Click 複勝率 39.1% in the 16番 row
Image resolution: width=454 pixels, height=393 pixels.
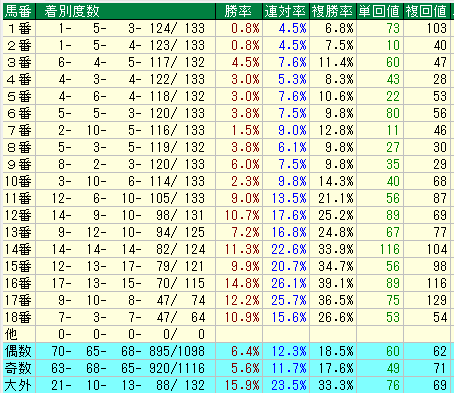(x=336, y=284)
